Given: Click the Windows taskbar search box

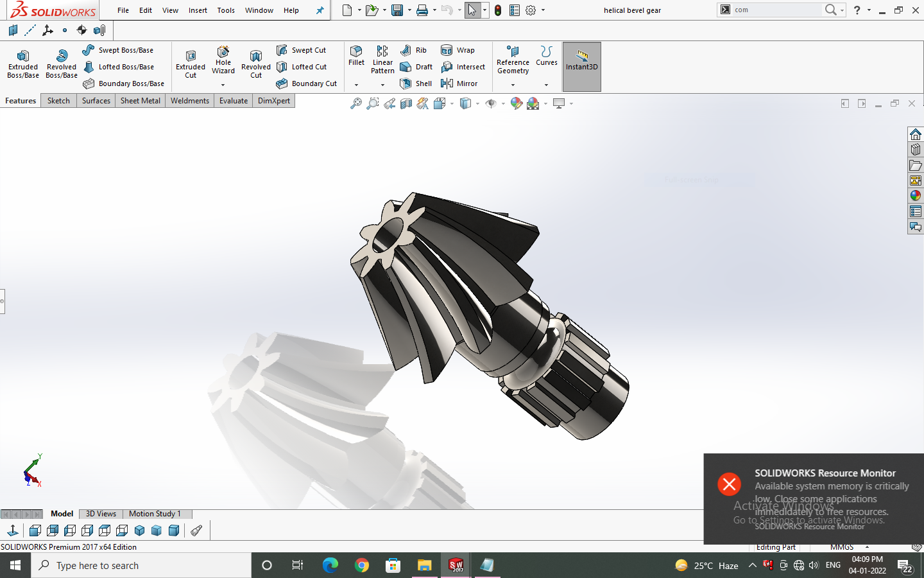Looking at the screenshot, I should coord(141,565).
